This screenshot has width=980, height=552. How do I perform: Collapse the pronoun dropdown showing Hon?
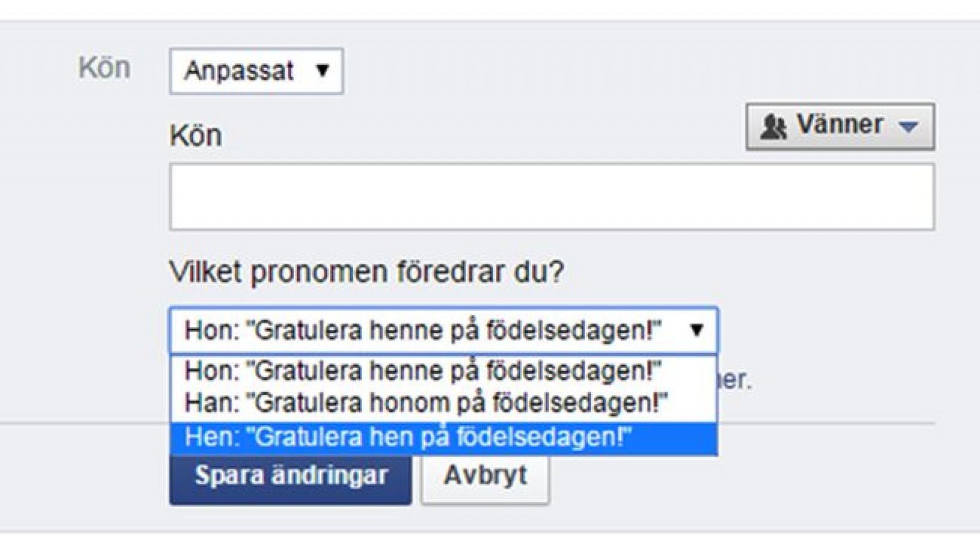443,331
